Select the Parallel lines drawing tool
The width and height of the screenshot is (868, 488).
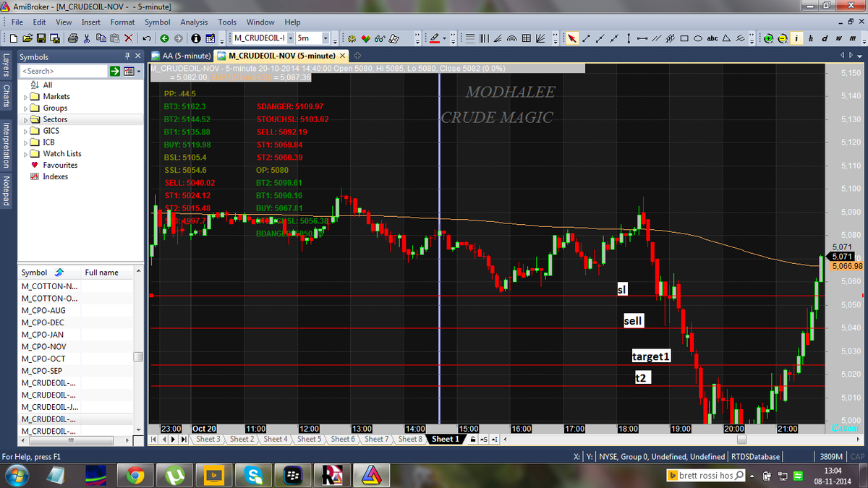click(x=656, y=38)
